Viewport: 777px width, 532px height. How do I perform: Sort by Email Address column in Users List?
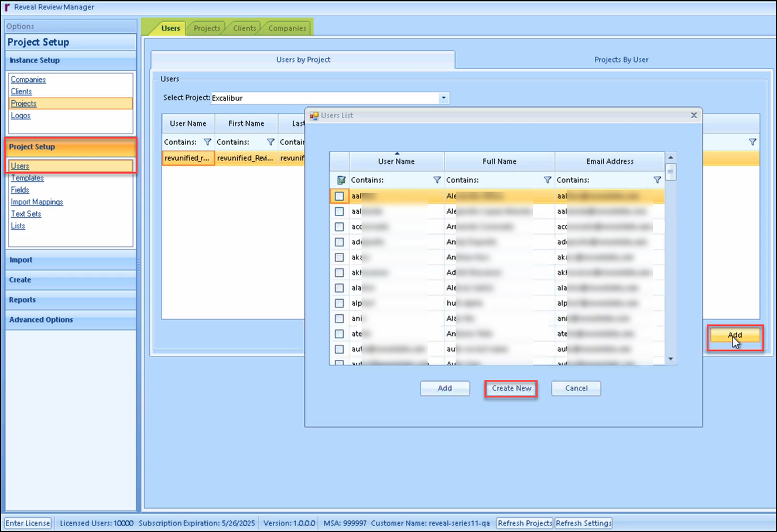pos(610,162)
